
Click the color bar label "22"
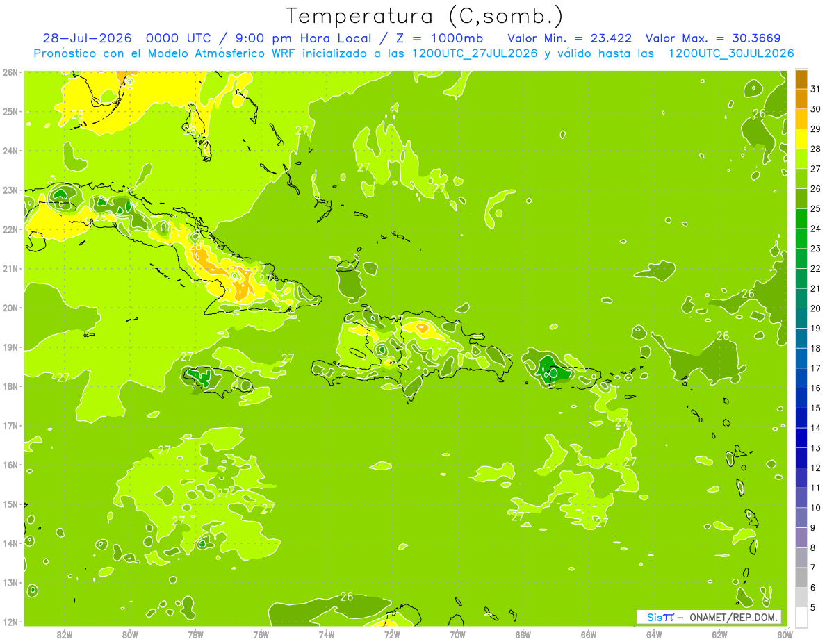[x=815, y=269]
